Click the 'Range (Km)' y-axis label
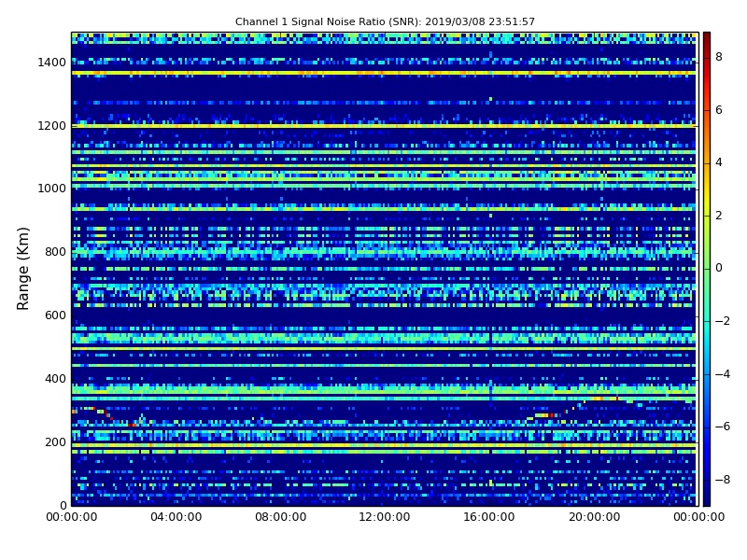The height and width of the screenshot is (560, 747). point(22,269)
